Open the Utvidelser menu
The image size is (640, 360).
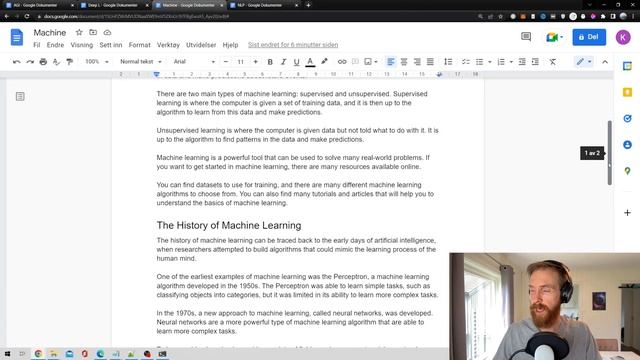click(201, 45)
